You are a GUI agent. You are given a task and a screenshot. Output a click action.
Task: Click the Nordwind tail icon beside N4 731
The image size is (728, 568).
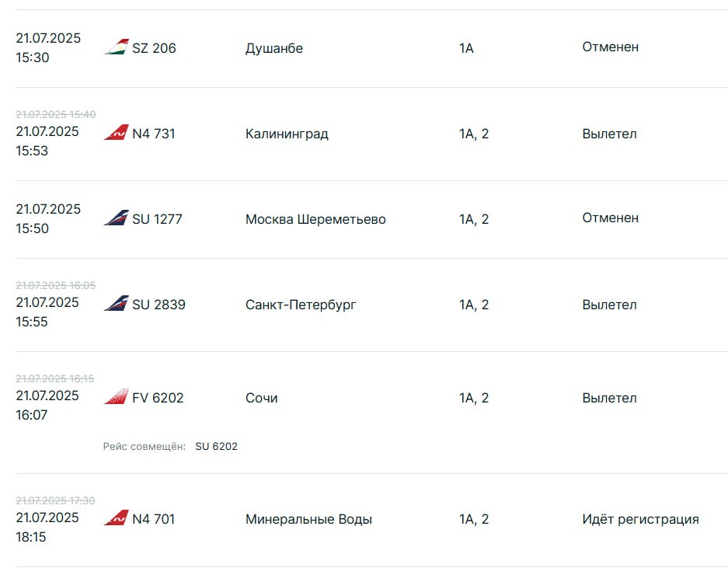pos(116,132)
